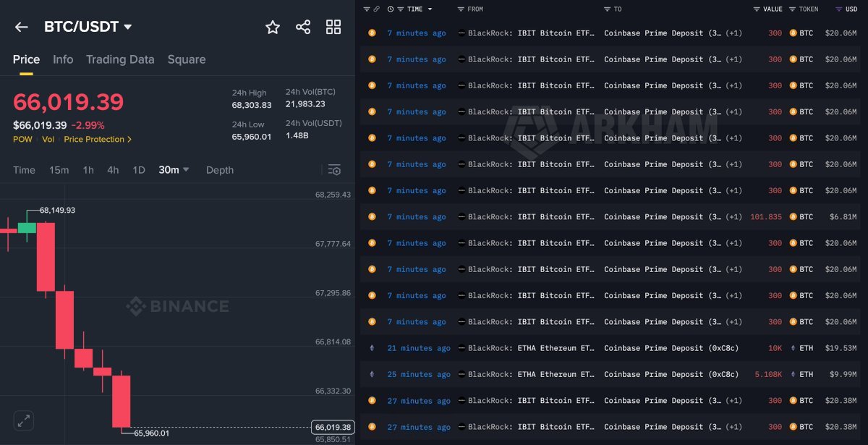Filter transactions by VALUE column

(x=757, y=9)
